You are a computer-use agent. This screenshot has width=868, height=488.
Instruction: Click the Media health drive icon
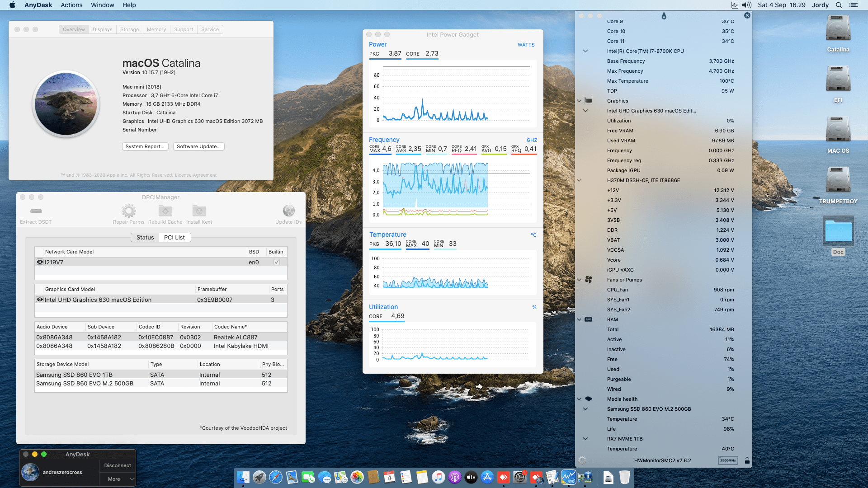coord(589,399)
